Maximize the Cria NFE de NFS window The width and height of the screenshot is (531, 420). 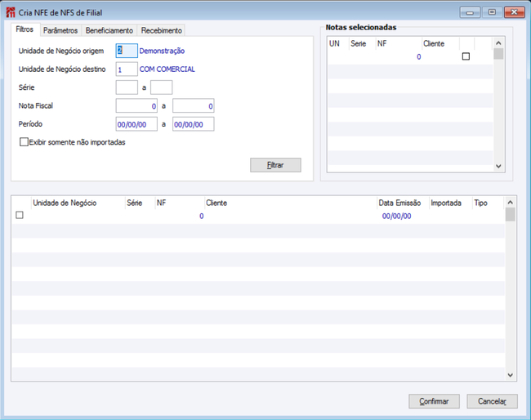492,12
